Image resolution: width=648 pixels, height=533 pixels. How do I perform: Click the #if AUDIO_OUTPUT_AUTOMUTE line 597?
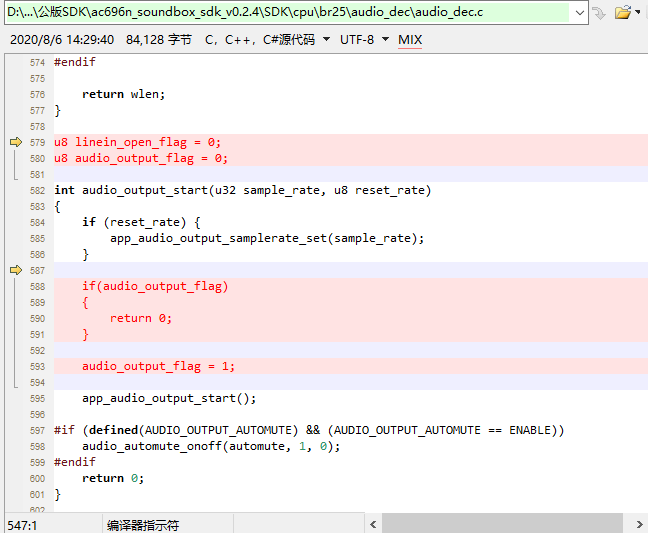[309, 430]
